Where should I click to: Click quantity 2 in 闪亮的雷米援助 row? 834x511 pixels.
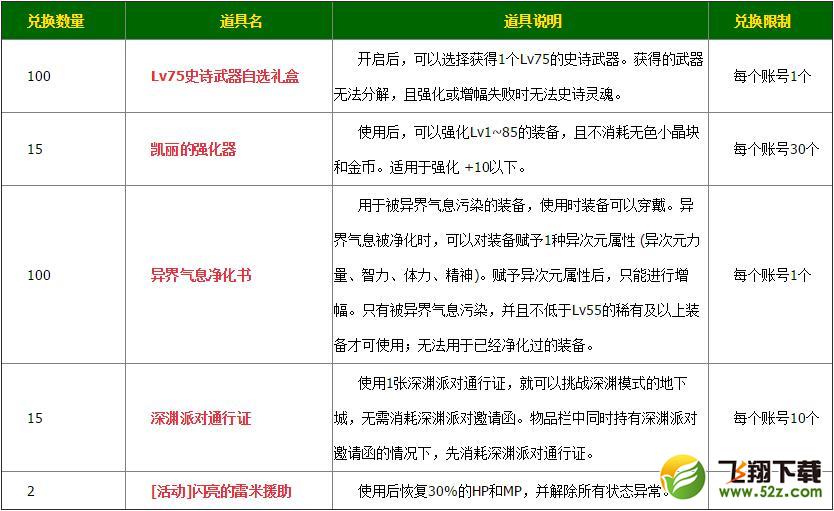(31, 491)
